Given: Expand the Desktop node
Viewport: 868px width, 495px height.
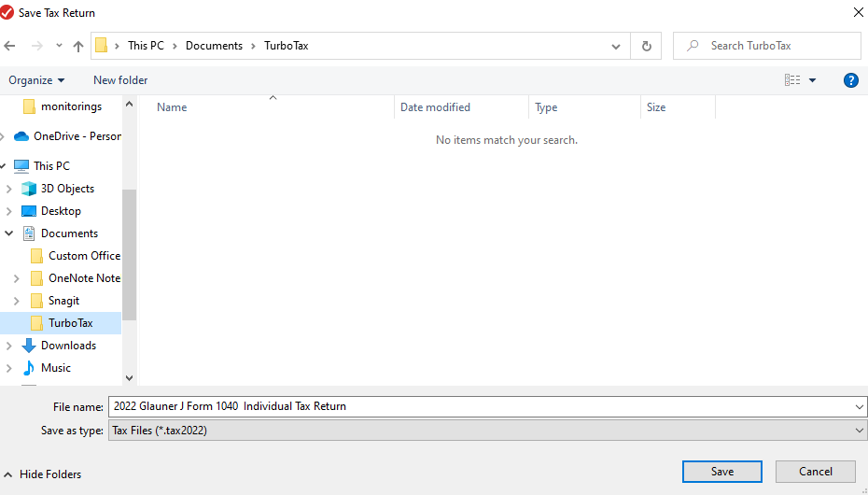Looking at the screenshot, I should click(x=8, y=211).
